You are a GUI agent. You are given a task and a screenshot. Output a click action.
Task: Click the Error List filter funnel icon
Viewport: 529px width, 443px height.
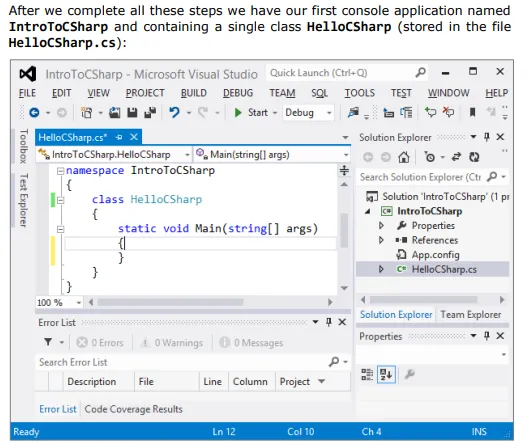pyautogui.click(x=48, y=342)
